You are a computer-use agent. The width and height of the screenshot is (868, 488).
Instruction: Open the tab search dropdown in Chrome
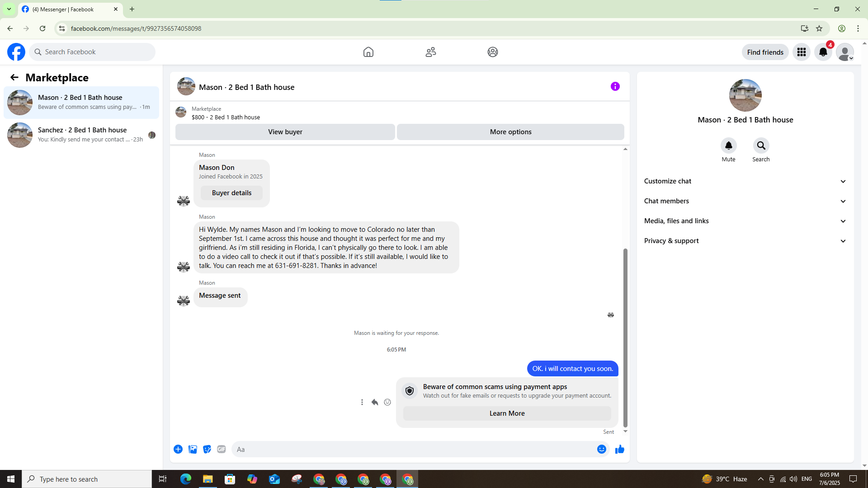click(9, 9)
